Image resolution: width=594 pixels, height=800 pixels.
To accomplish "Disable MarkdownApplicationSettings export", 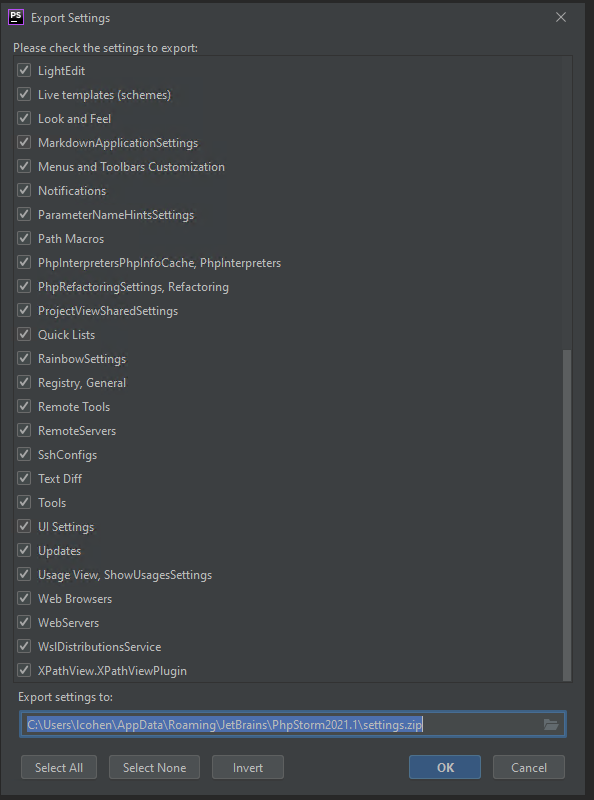I will [24, 142].
